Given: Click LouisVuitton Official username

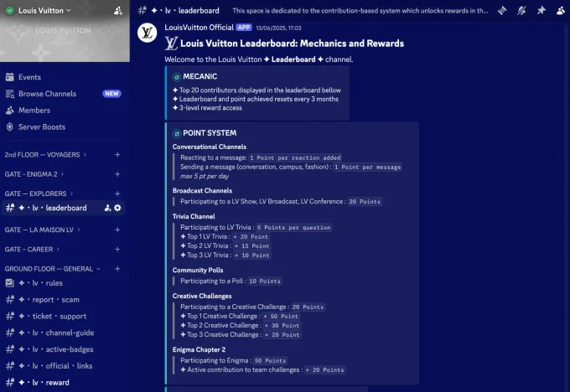Looking at the screenshot, I should click(x=199, y=28).
